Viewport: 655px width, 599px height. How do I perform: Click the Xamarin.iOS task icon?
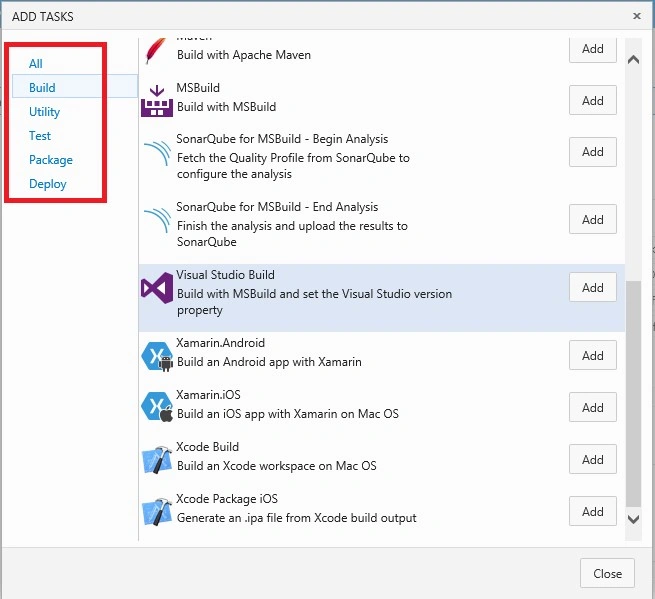pyautogui.click(x=157, y=407)
